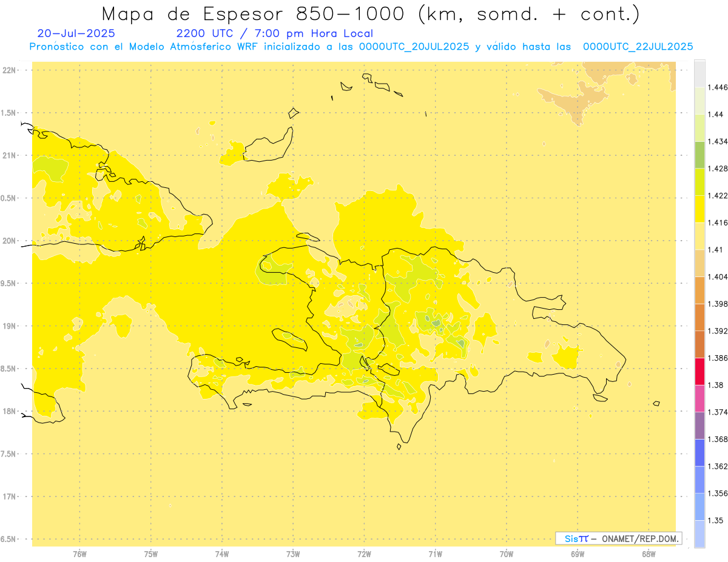Screen dimensions: 728x562
Task: Click the scale value '1.362'
Action: 718,466
